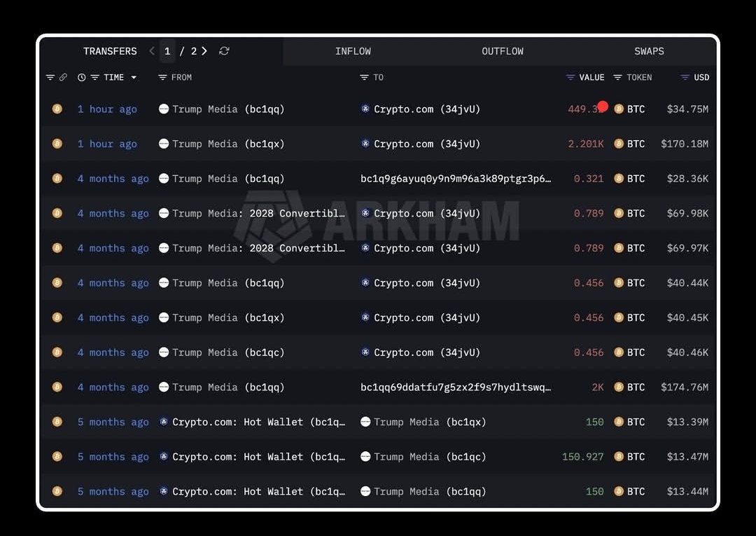Click Trump Media logo in $13.39M row recipient
The width and height of the screenshot is (756, 536).
pos(365,422)
